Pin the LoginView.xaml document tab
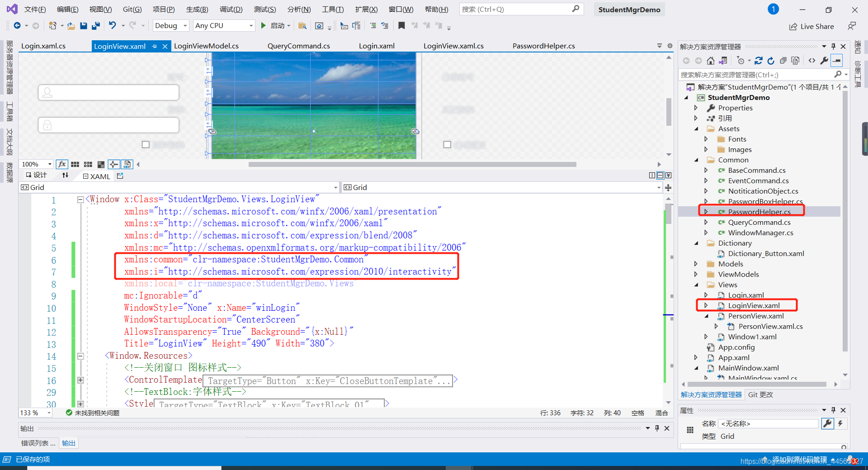The height and width of the screenshot is (470, 868). coord(154,46)
